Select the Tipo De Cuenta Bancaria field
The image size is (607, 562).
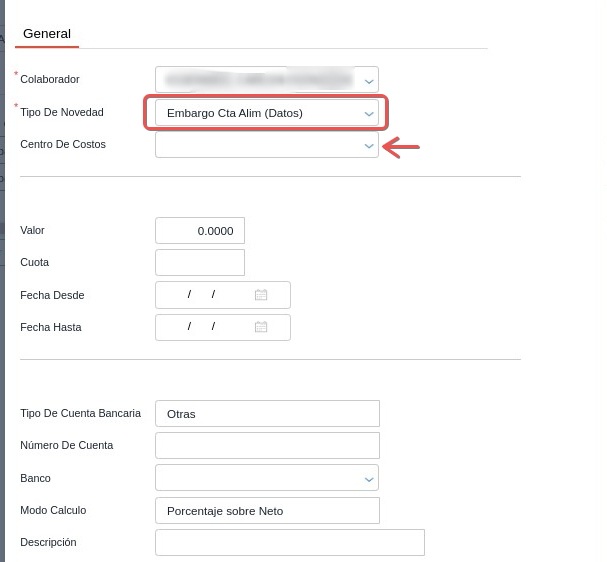267,413
